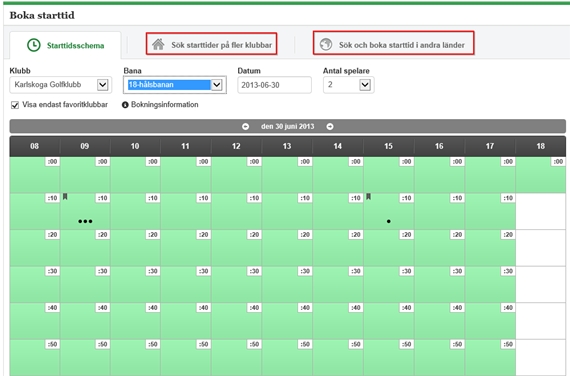Click three player dots in 09:10 slot
Screen dimensions: 570x376
(85, 221)
